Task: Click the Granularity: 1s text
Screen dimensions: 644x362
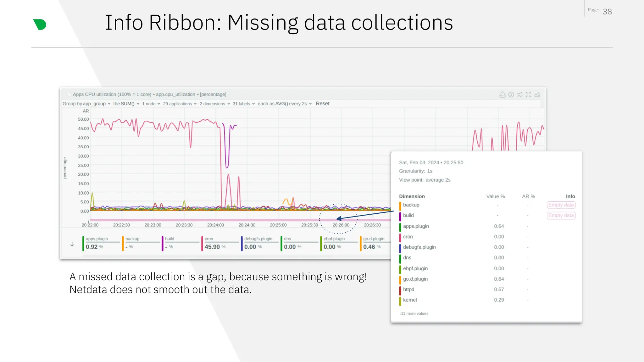Action: (416, 171)
